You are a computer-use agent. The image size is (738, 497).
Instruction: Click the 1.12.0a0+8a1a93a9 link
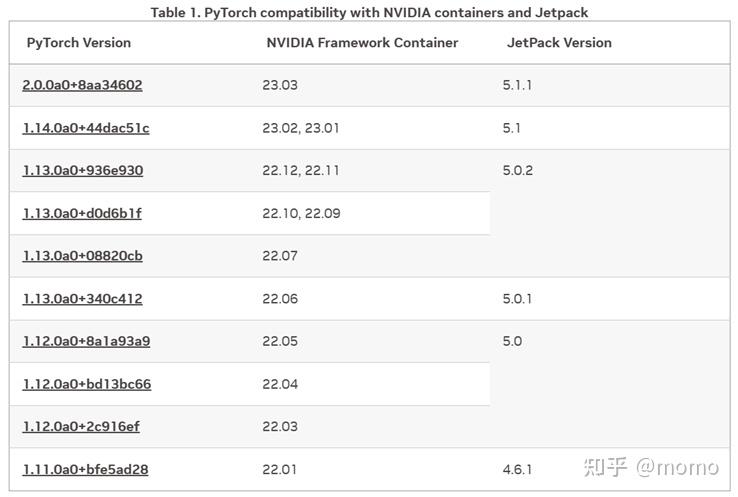coord(87,341)
